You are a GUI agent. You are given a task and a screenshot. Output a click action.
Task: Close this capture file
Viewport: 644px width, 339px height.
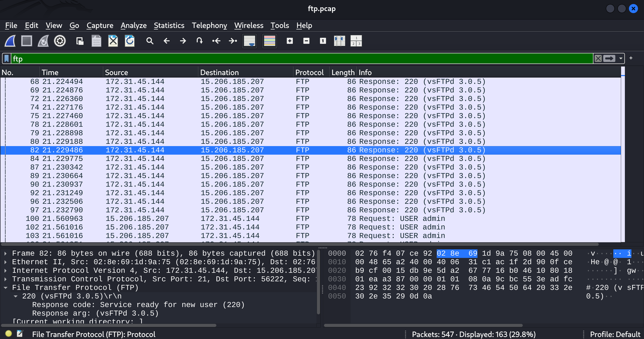coord(113,41)
